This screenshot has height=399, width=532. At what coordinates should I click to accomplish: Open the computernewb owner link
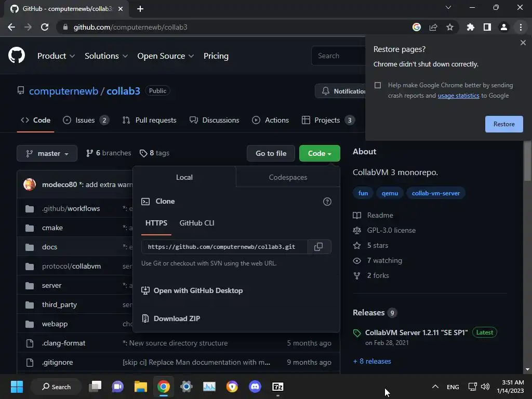point(63,91)
